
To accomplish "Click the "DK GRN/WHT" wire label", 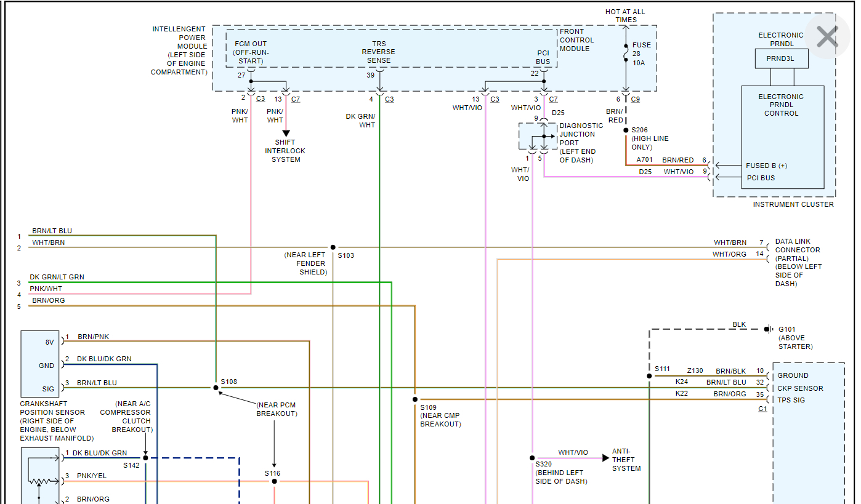I will tap(360, 121).
